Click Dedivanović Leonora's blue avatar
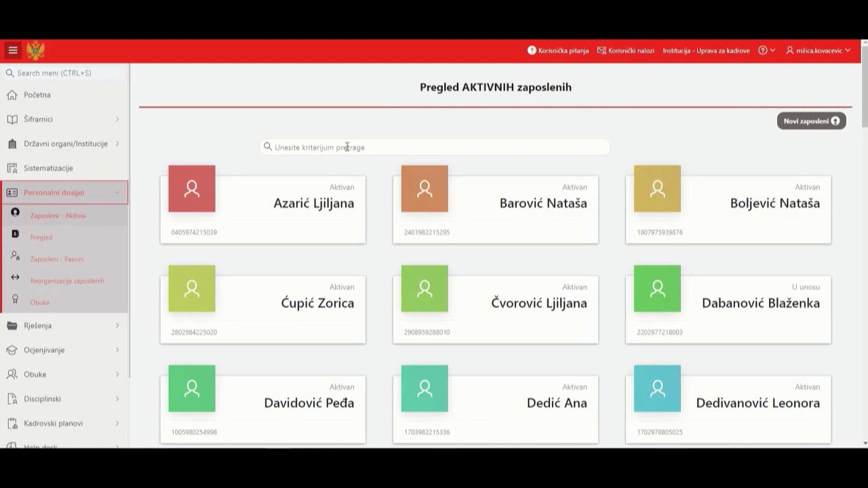 [x=657, y=388]
